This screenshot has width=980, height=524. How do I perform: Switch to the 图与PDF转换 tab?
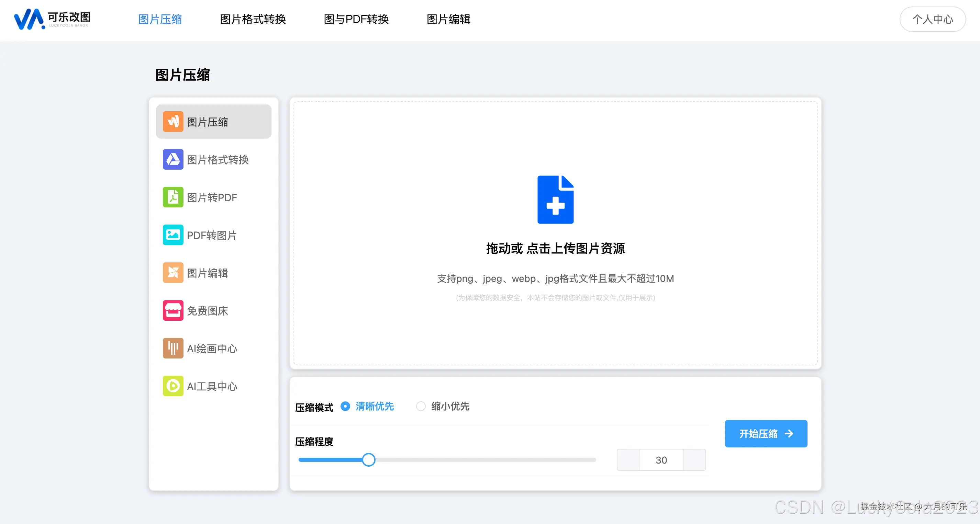pyautogui.click(x=356, y=19)
